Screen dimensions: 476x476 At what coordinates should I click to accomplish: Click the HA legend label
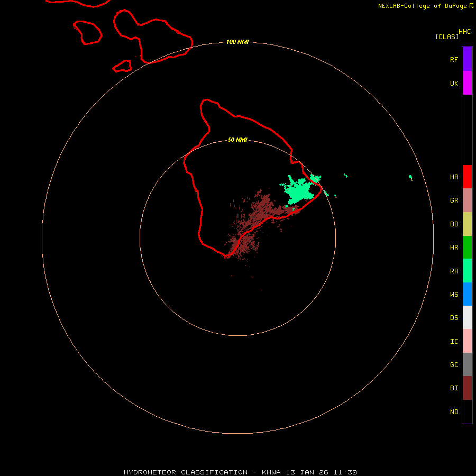[454, 177]
